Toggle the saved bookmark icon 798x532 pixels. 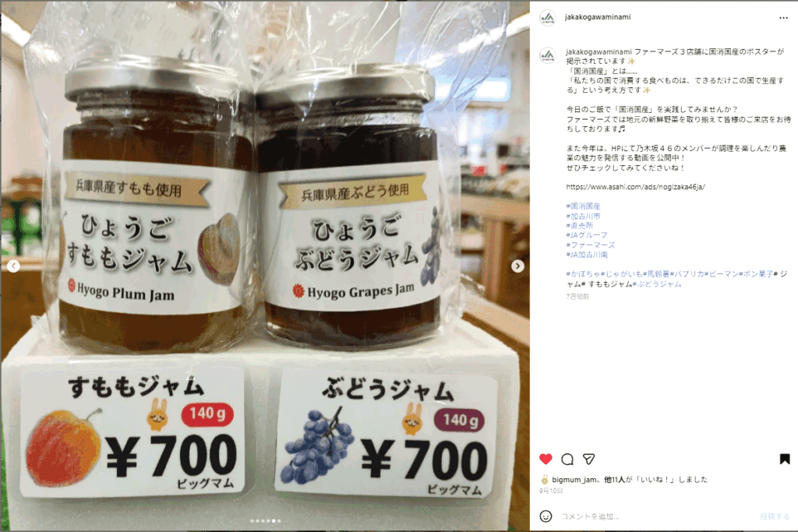(x=785, y=460)
